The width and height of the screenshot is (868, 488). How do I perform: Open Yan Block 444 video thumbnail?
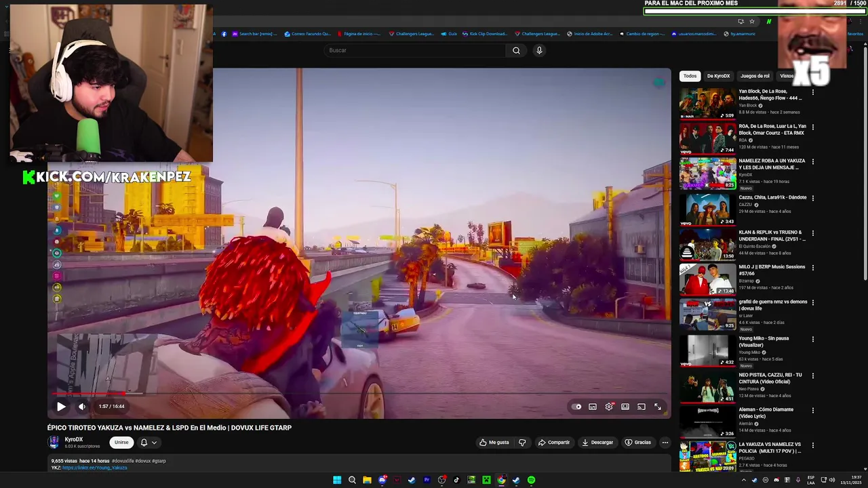click(x=707, y=103)
